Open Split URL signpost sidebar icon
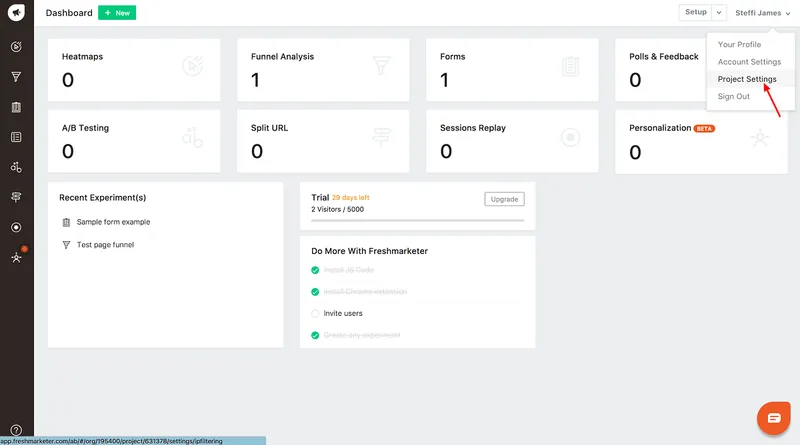Screen dimensions: 800x445 click(16, 197)
